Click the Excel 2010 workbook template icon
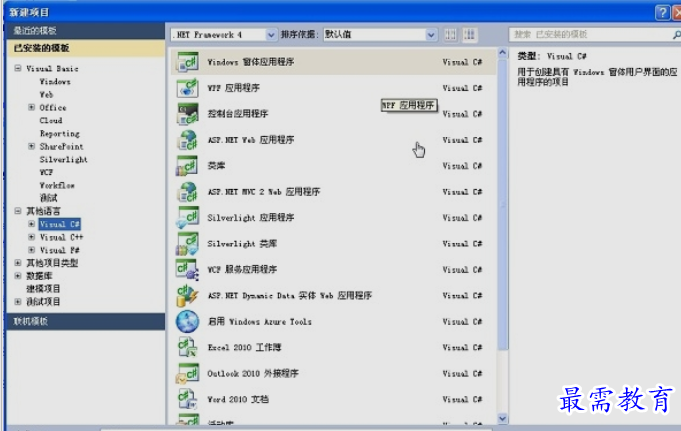Screen dimensions: 681x431 187,348
